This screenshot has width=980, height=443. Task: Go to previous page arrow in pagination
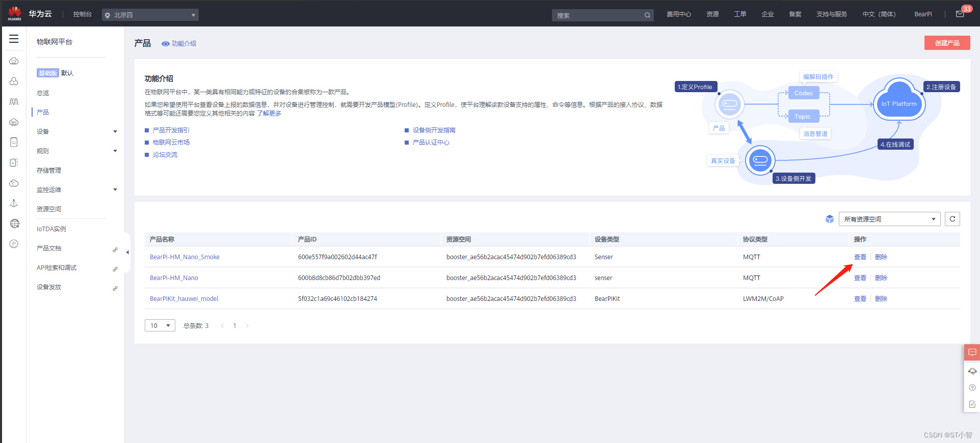[x=222, y=326]
